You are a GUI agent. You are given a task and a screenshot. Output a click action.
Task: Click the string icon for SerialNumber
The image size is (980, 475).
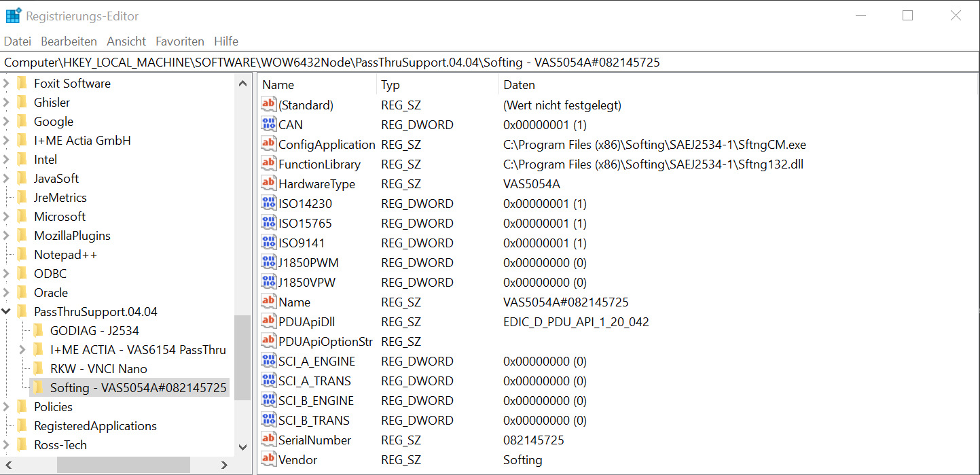tap(269, 440)
